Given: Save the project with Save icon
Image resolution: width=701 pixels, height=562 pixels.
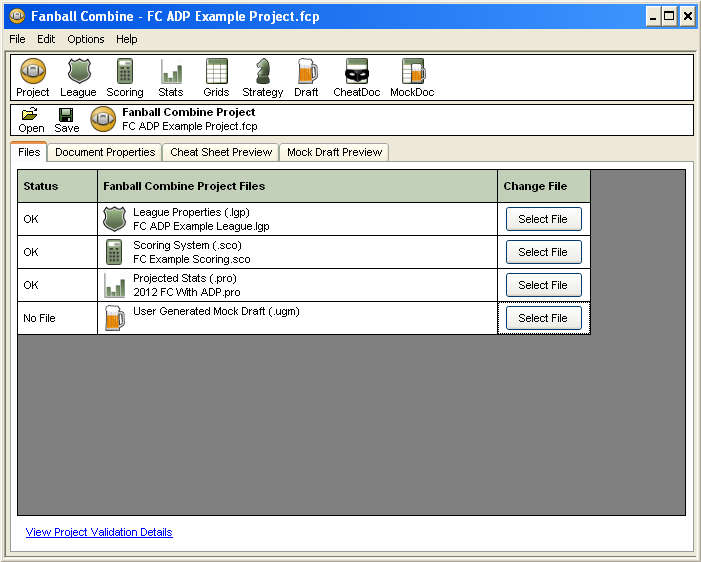Looking at the screenshot, I should [66, 120].
